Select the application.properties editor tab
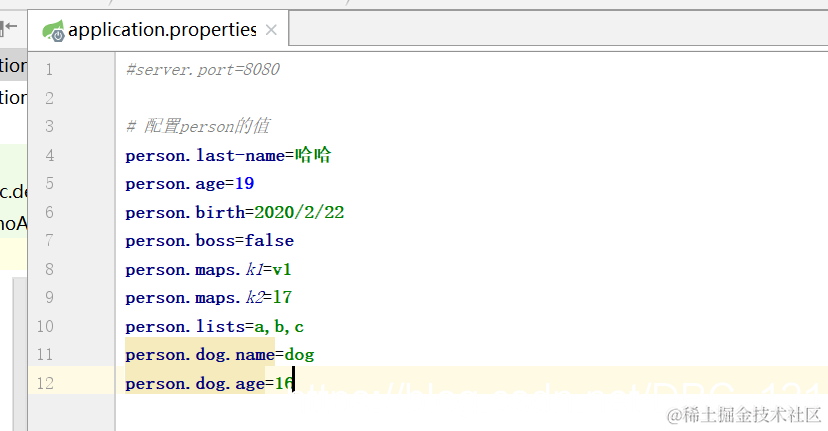Image resolution: width=828 pixels, height=431 pixels. 158,30
